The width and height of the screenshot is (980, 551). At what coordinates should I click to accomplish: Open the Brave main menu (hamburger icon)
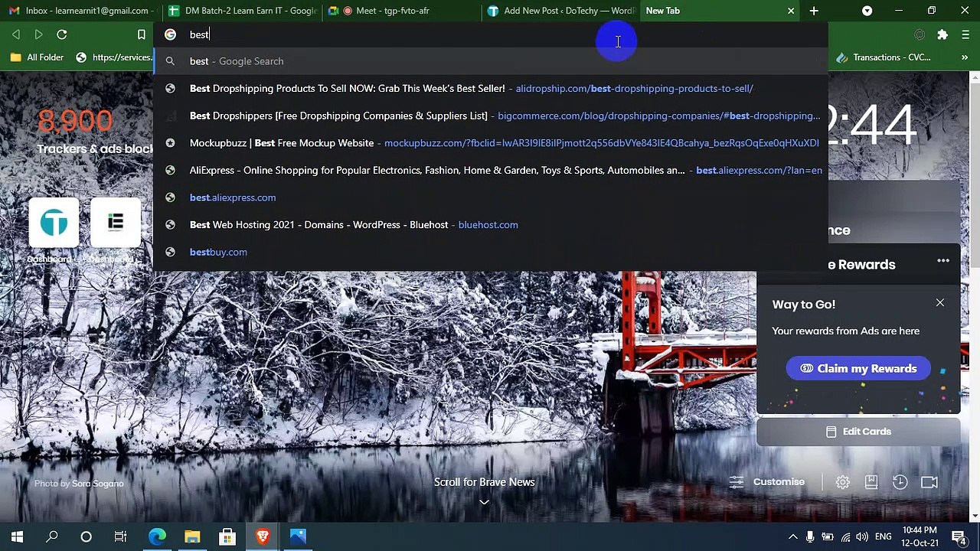coord(965,34)
